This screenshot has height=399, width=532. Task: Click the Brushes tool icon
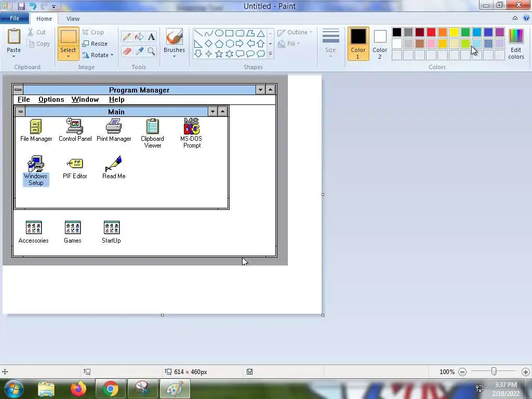click(x=175, y=37)
